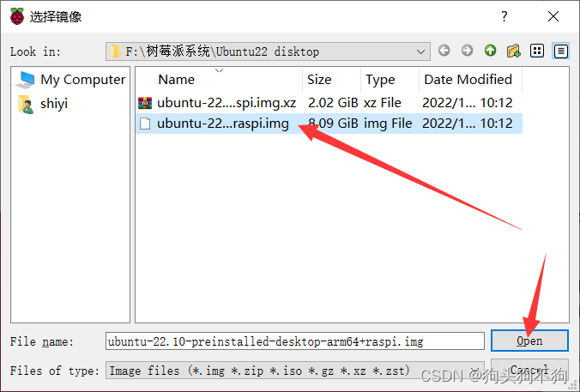
Task: Click the Raspberry Pi logo in title bar
Action: tap(17, 16)
